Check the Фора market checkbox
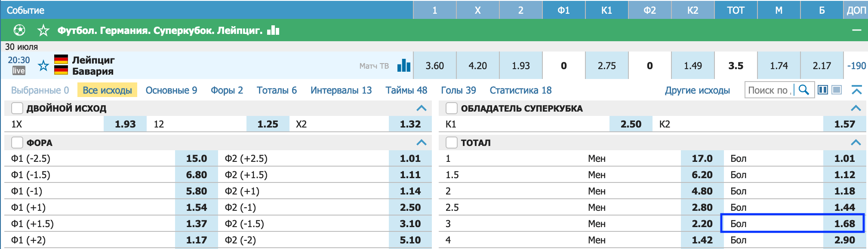The image size is (868, 249). pos(17,143)
